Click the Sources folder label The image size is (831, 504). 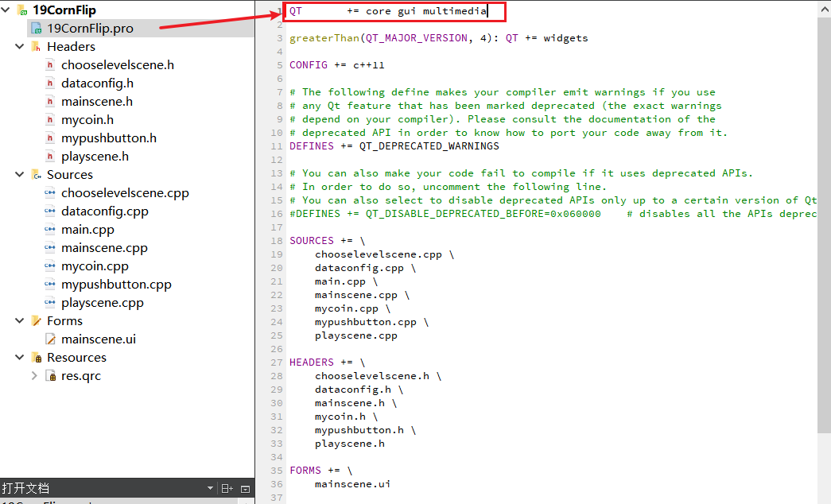(x=70, y=175)
